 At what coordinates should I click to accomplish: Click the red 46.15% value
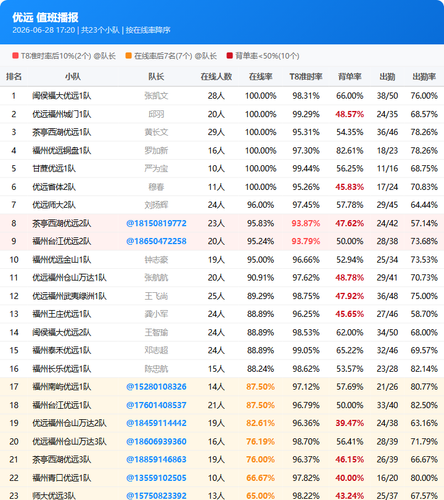click(350, 460)
